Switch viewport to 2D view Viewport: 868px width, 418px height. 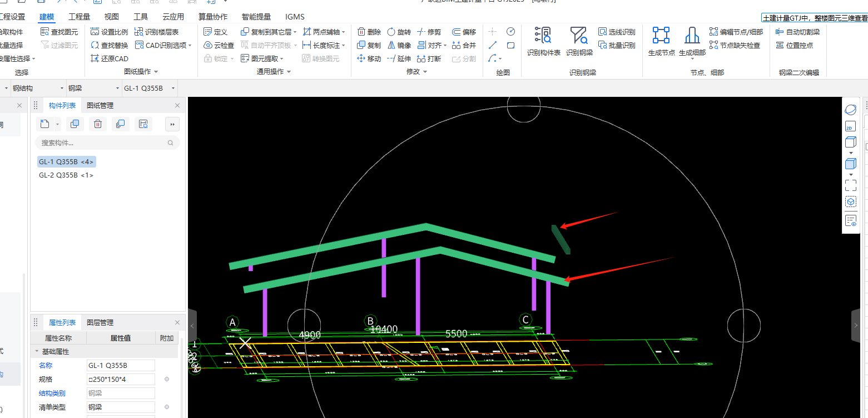pos(850,126)
